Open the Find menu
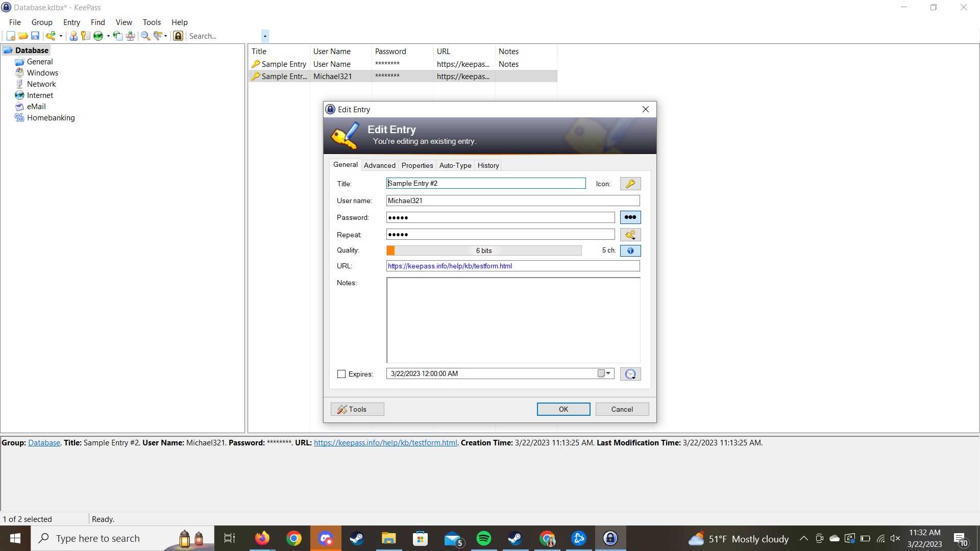The image size is (980, 551). (97, 22)
